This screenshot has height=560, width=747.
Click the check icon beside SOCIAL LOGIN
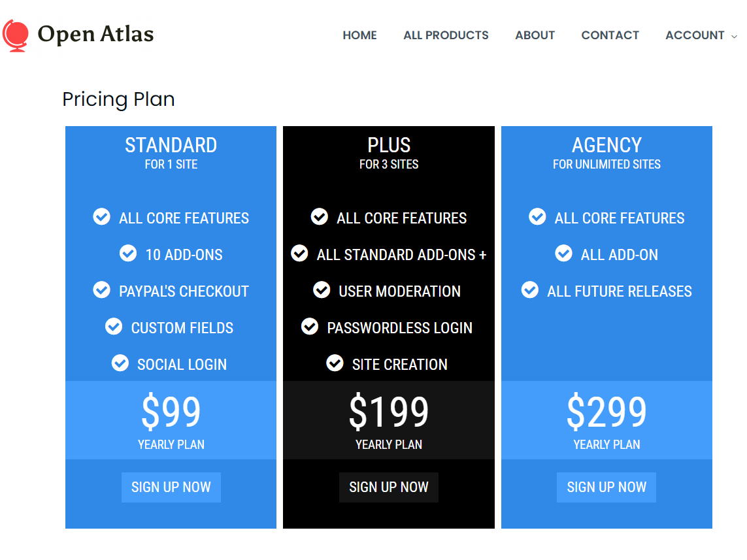[x=120, y=363]
